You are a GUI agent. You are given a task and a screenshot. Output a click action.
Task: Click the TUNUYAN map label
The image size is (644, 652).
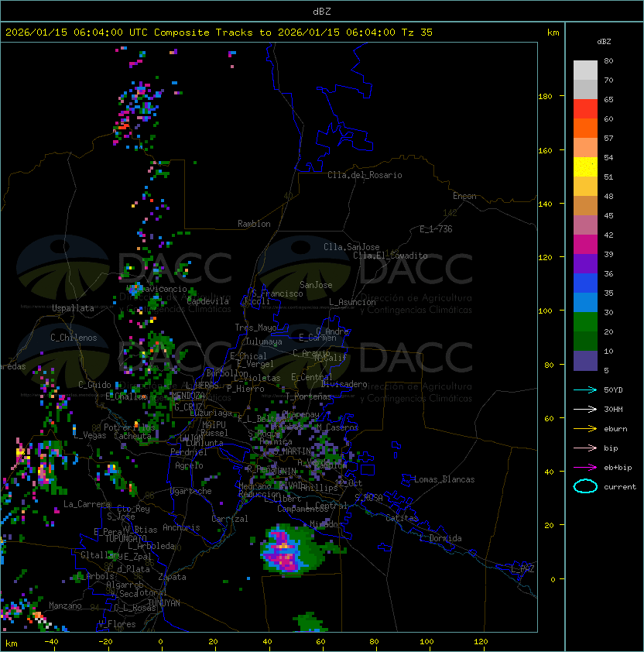click(164, 603)
